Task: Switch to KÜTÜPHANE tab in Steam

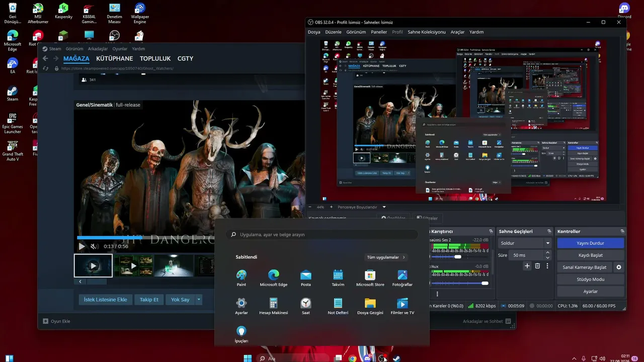Action: pyautogui.click(x=115, y=58)
